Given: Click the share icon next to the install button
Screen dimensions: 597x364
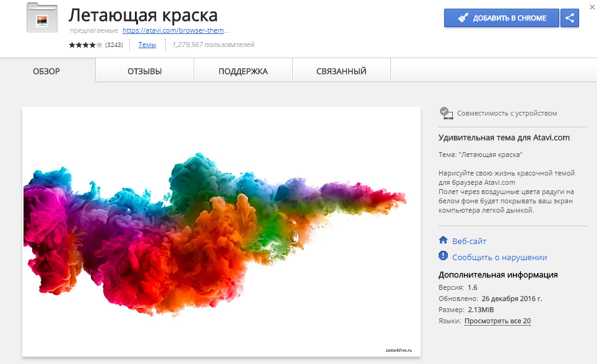Looking at the screenshot, I should (569, 18).
